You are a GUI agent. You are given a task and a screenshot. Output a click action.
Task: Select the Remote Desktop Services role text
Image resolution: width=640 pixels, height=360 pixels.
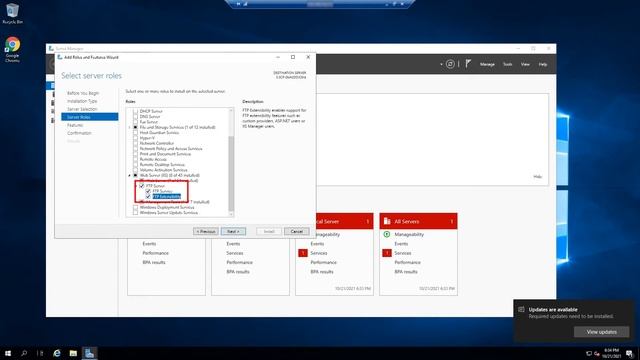click(x=162, y=164)
